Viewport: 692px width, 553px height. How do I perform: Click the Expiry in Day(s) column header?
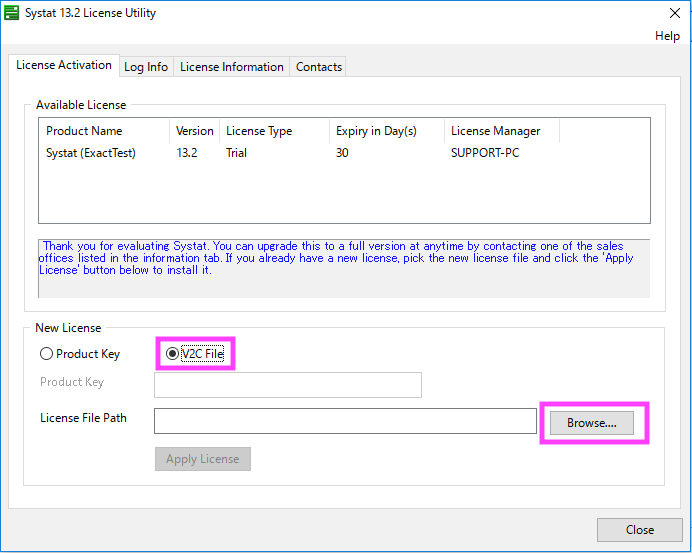pos(387,131)
